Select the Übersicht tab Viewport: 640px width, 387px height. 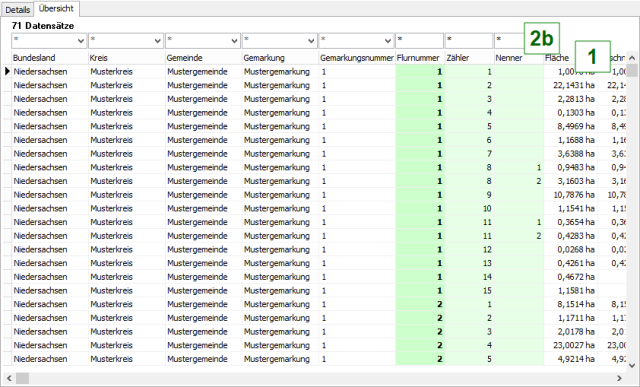(56, 9)
